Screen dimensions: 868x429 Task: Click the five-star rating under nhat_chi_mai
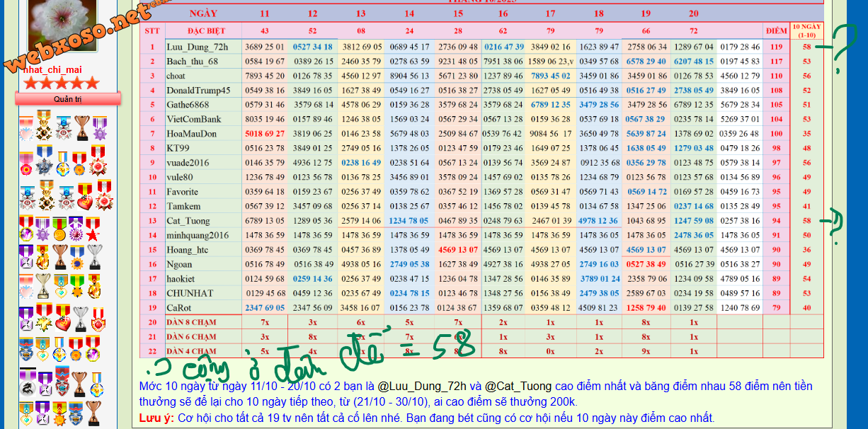[62, 83]
